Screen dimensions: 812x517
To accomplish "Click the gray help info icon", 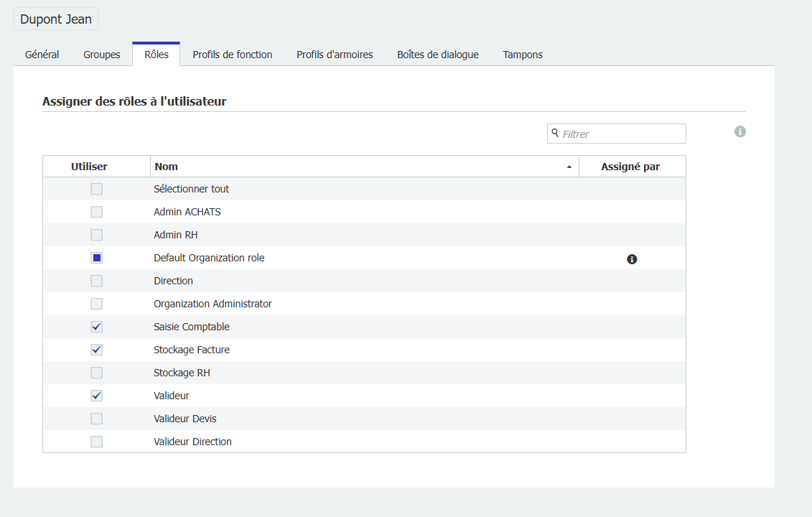I will (x=740, y=132).
